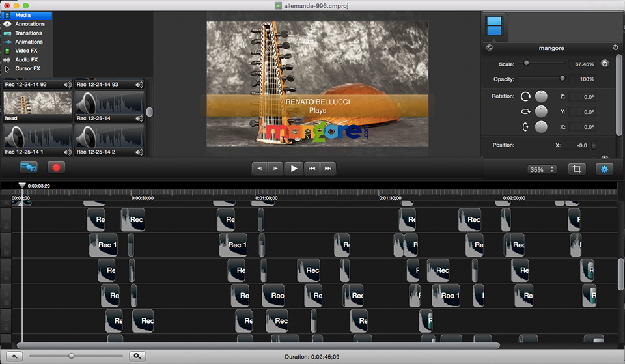Screen dimensions: 625x364
Task: Toggle the properties panel with the gear button
Action: click(604, 169)
